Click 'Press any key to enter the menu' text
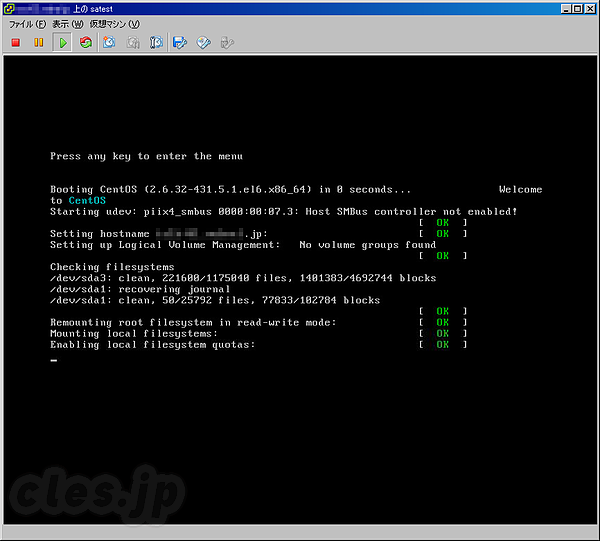 pos(146,156)
